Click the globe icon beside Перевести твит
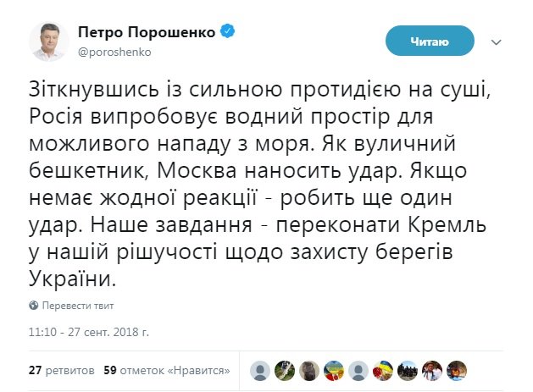533x392 pixels. click(34, 305)
